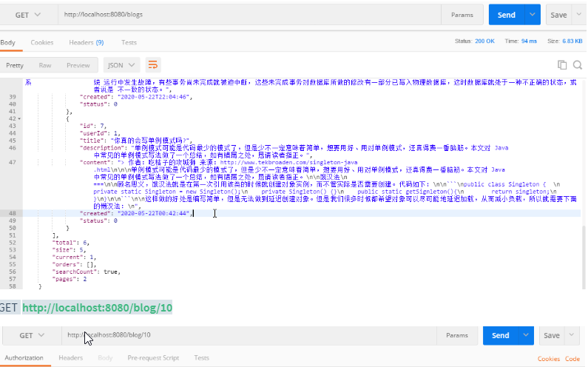Click the "id": 7 line
Image resolution: width=588 pixels, height=367 pixels.
(x=93, y=126)
